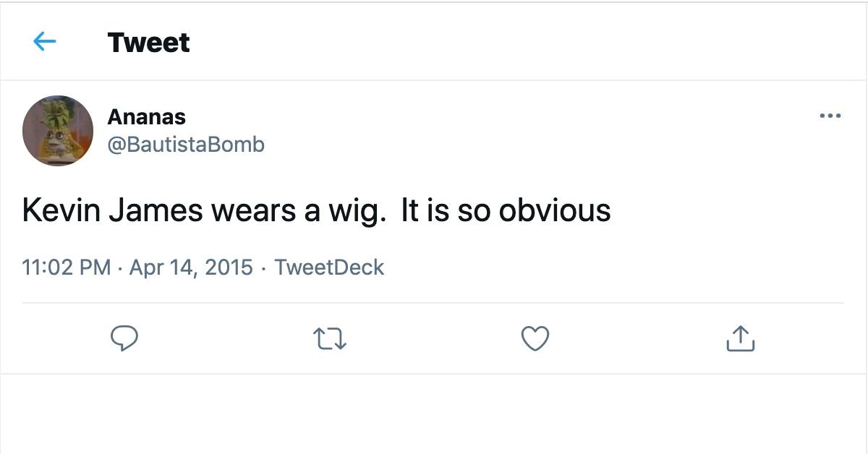Viewport: 868px width, 454px height.
Task: Open the @BautistaBomb handle
Action: (x=186, y=145)
